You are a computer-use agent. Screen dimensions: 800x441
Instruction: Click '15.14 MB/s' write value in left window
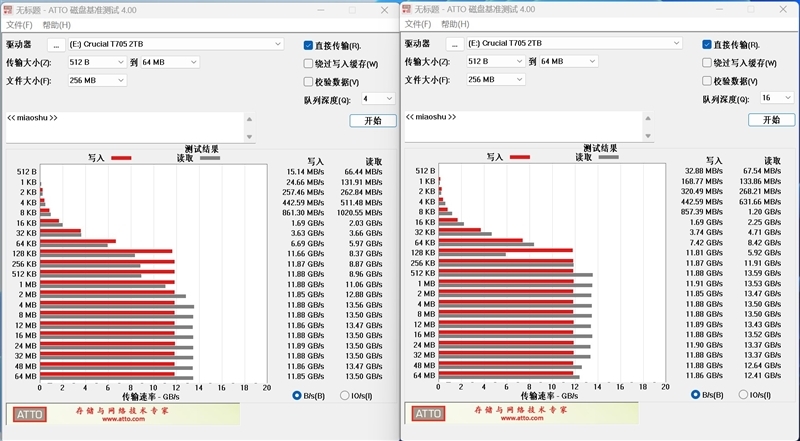pos(305,172)
